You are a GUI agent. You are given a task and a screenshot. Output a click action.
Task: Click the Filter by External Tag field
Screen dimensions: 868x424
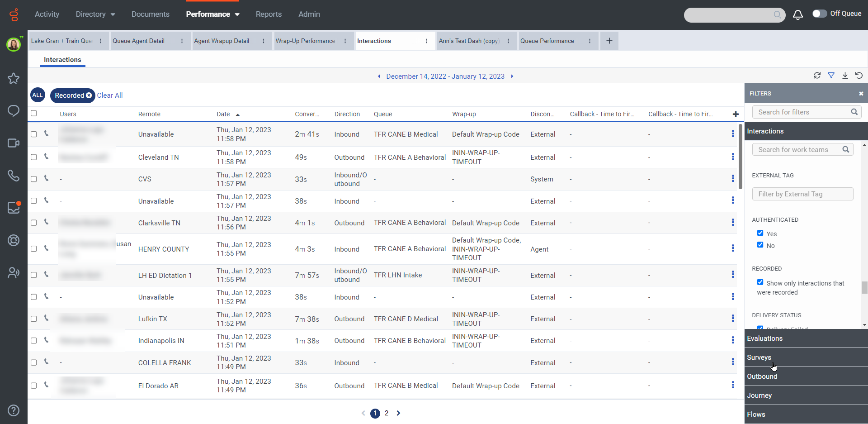coord(802,194)
